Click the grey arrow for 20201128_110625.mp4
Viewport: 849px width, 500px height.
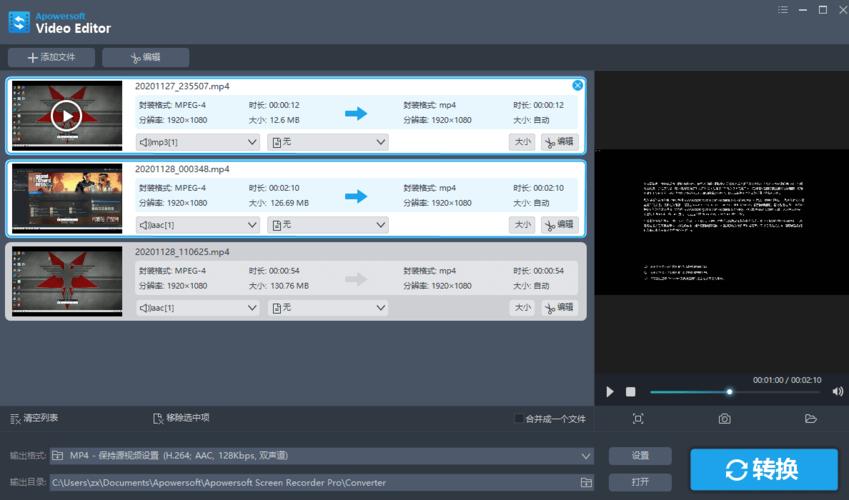[356, 279]
